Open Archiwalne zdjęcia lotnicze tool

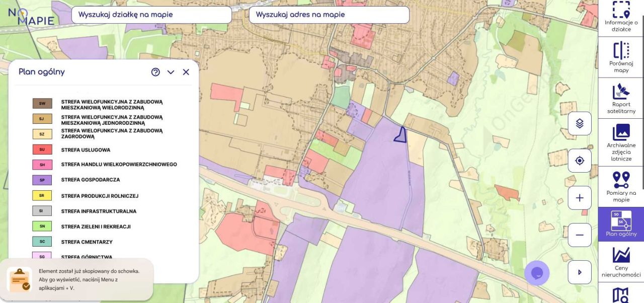tap(621, 142)
